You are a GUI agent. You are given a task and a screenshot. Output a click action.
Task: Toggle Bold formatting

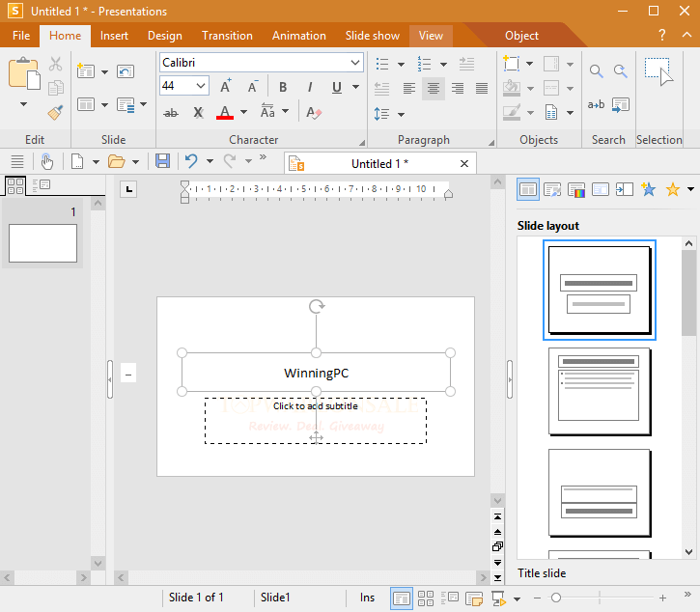(283, 87)
